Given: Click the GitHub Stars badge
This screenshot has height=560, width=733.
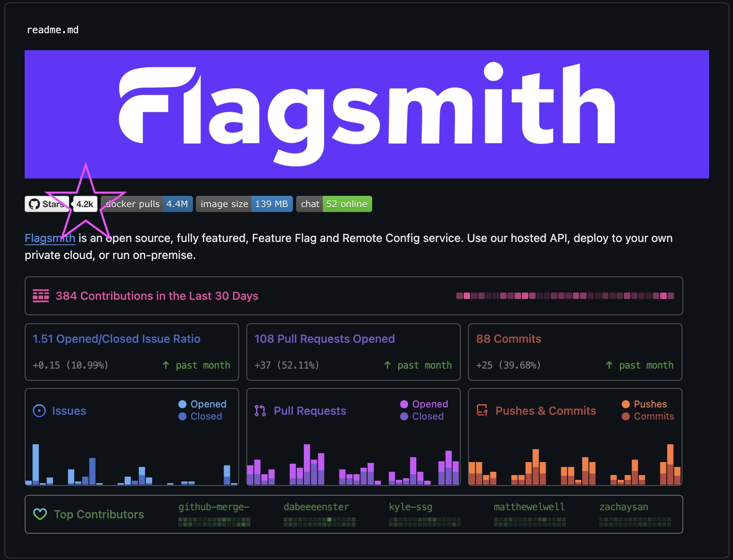Looking at the screenshot, I should click(47, 204).
